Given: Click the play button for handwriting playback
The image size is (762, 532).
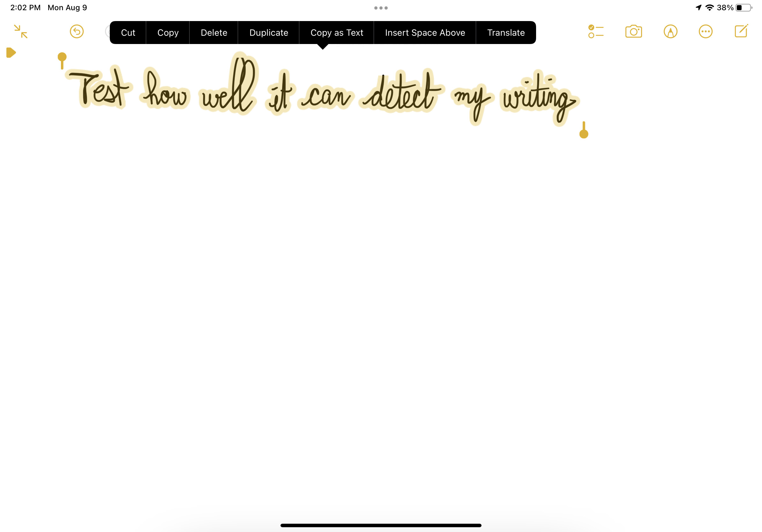Looking at the screenshot, I should [x=11, y=53].
